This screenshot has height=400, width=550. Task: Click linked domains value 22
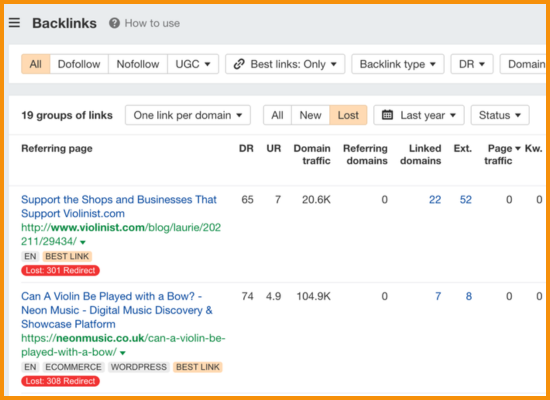click(x=435, y=200)
